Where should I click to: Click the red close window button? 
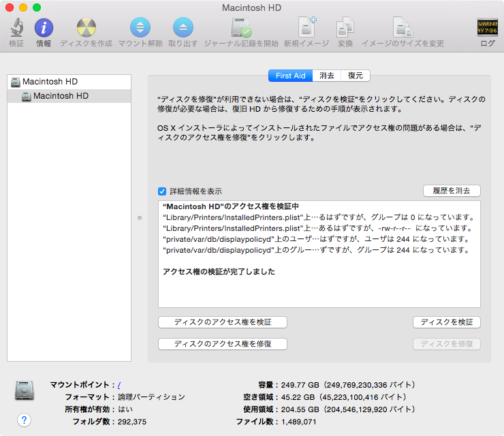point(10,7)
